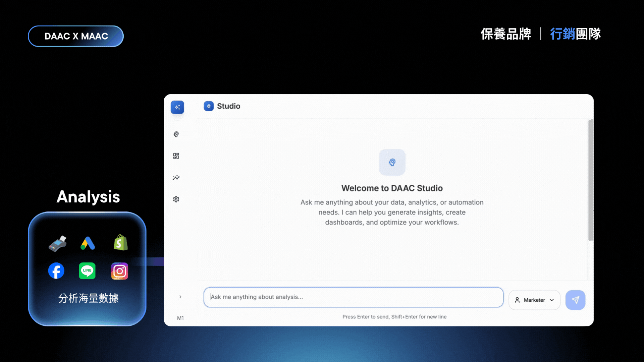644x362 pixels.
Task: Click the Facebook icon in Analysis card
Action: [x=56, y=271]
